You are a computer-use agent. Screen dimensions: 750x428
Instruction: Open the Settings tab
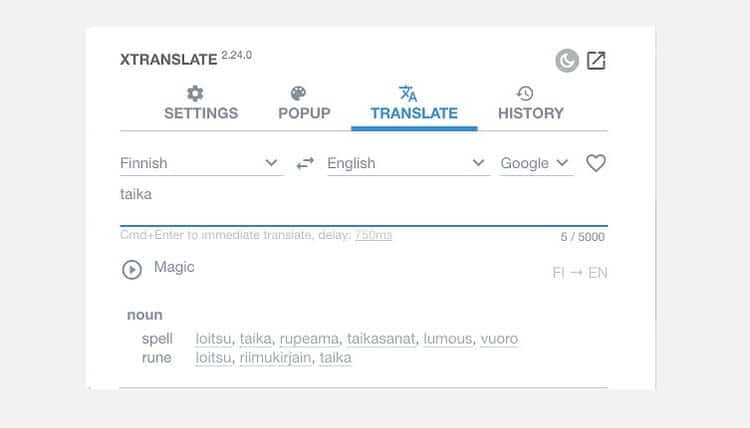pos(201,103)
